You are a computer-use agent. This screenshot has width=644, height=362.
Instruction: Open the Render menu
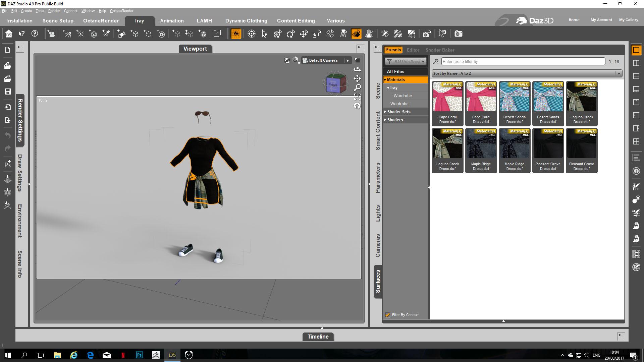point(54,11)
